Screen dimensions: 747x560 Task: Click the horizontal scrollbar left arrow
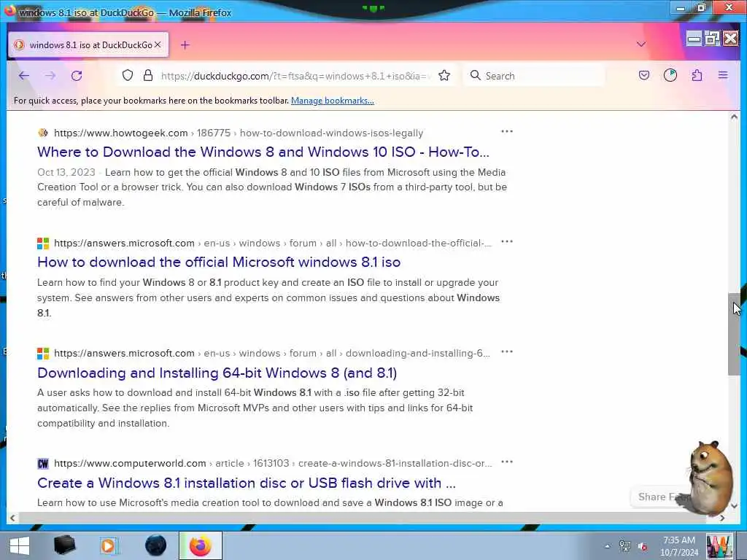(12, 518)
